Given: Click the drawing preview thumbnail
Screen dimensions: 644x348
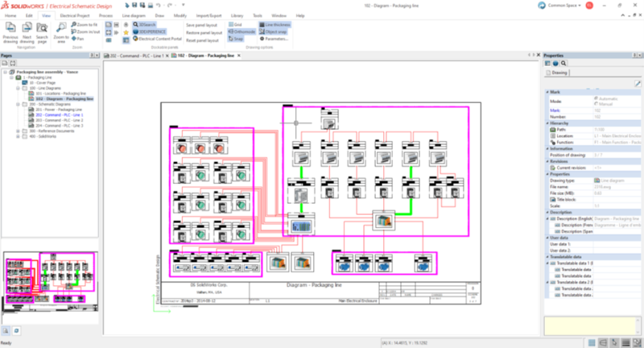Looking at the screenshot, I should (x=50, y=283).
